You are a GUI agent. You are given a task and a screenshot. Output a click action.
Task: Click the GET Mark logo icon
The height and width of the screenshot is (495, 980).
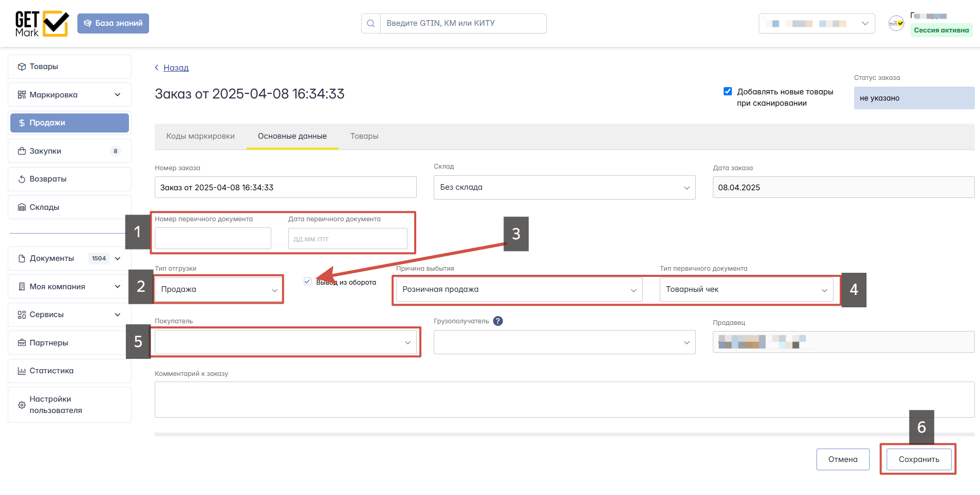(42, 24)
